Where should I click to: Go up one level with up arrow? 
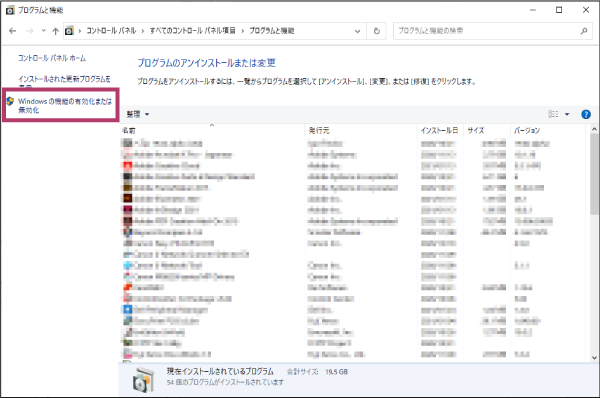pyautogui.click(x=55, y=31)
